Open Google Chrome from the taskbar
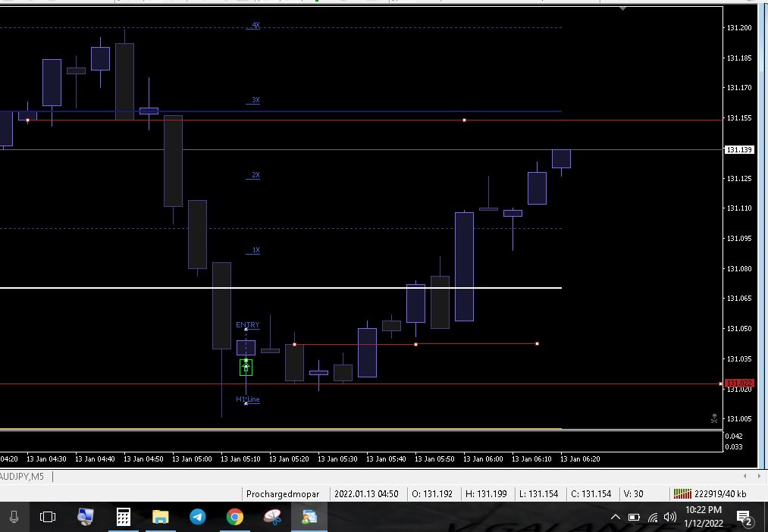Image resolution: width=768 pixels, height=532 pixels. [x=234, y=517]
